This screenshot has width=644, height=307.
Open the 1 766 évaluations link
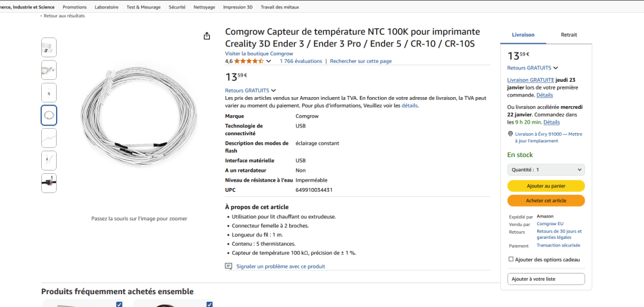[x=301, y=61]
